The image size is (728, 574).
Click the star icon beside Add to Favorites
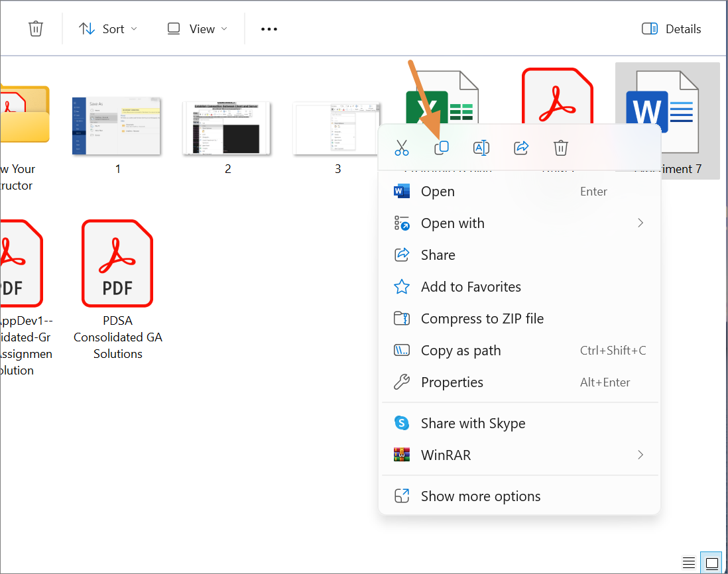coord(402,287)
